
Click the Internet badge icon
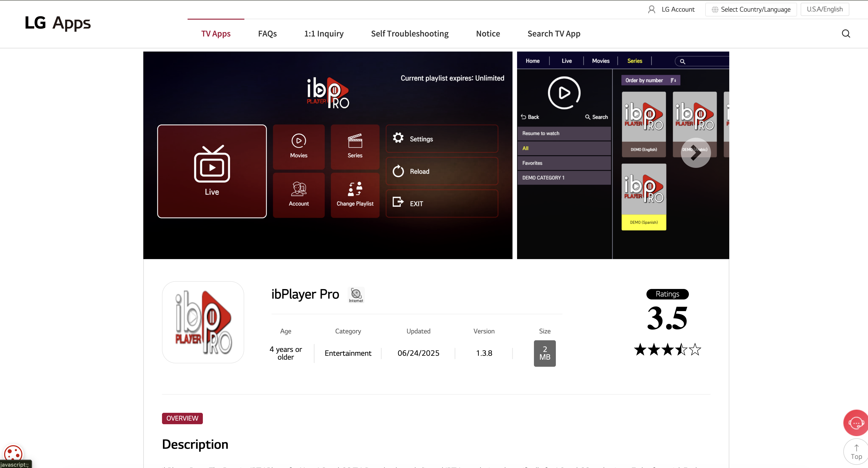(356, 295)
